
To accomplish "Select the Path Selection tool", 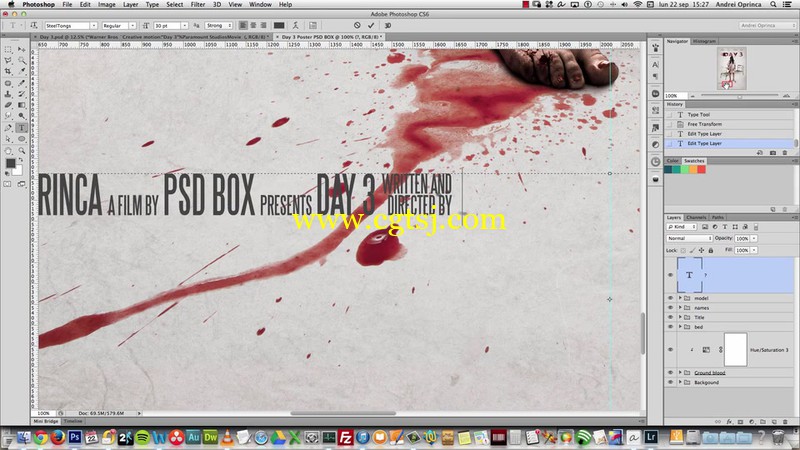I will pos(8,139).
